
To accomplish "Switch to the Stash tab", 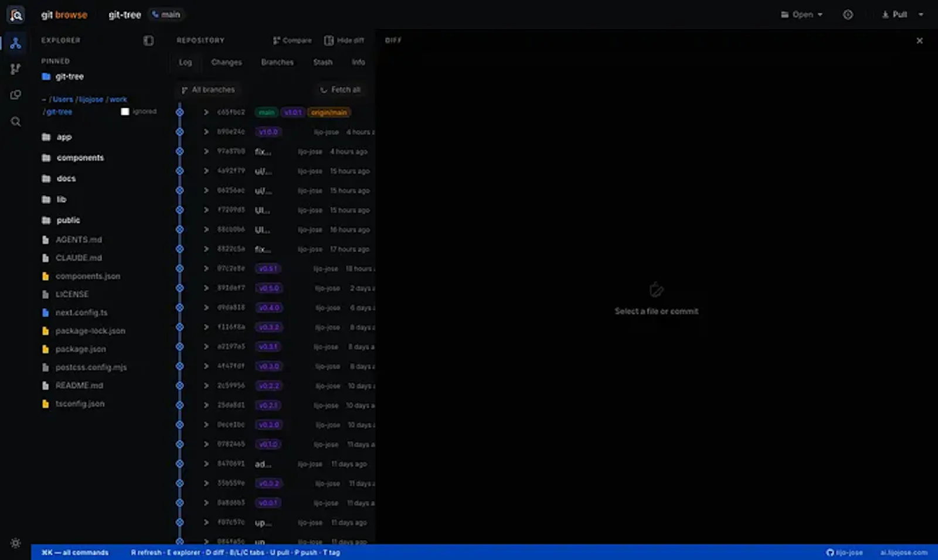I will pos(322,62).
